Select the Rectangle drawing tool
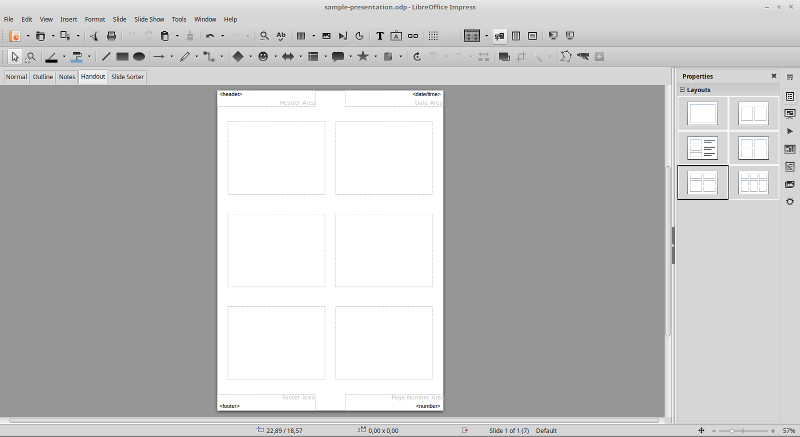This screenshot has width=800, height=437. pos(122,57)
